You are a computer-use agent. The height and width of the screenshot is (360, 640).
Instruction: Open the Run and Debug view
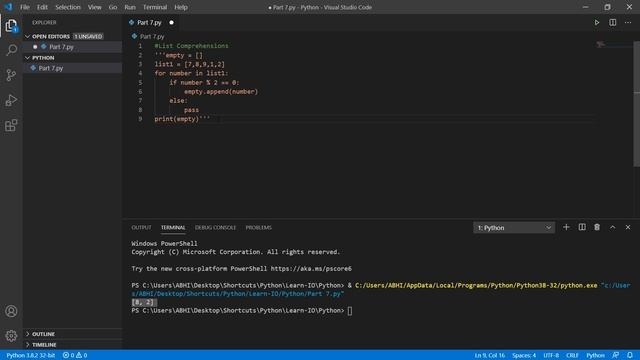[11, 100]
